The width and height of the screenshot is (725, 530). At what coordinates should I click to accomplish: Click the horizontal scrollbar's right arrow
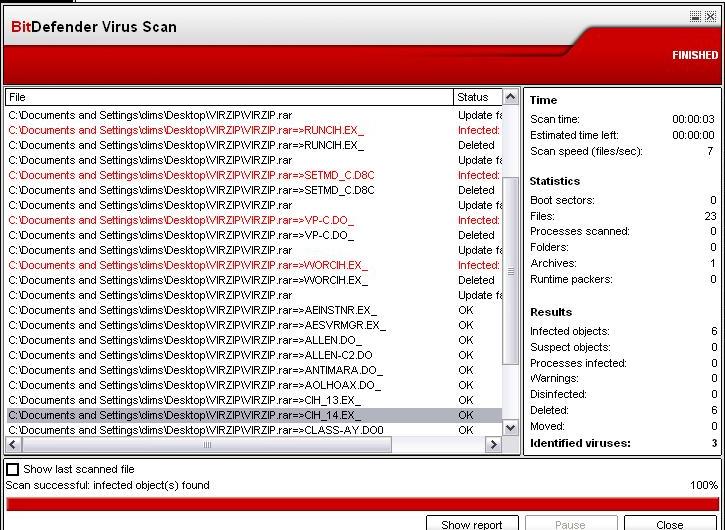click(493, 444)
